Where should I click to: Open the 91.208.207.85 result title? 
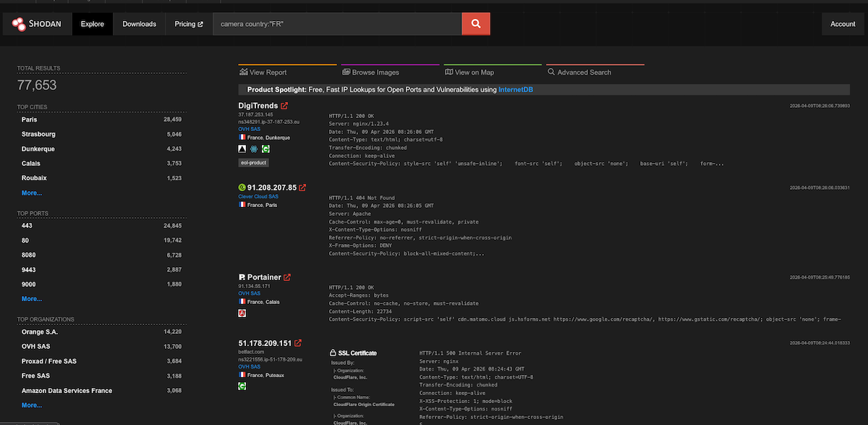tap(272, 188)
